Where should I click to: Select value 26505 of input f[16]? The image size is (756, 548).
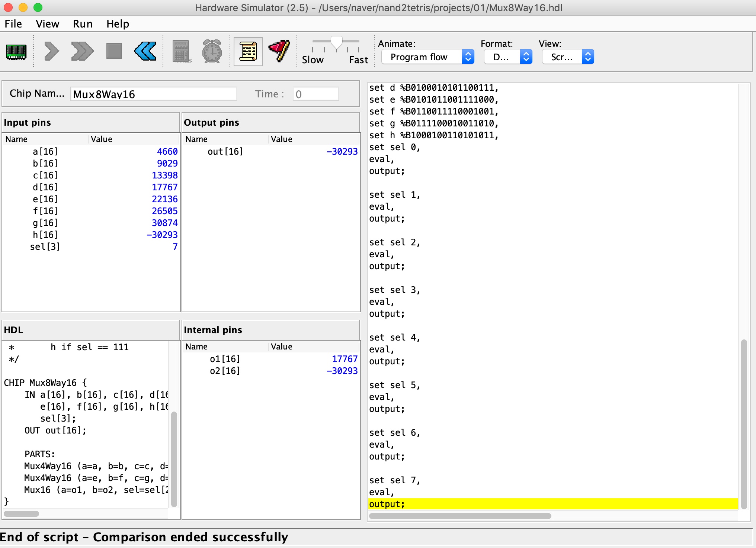164,211
